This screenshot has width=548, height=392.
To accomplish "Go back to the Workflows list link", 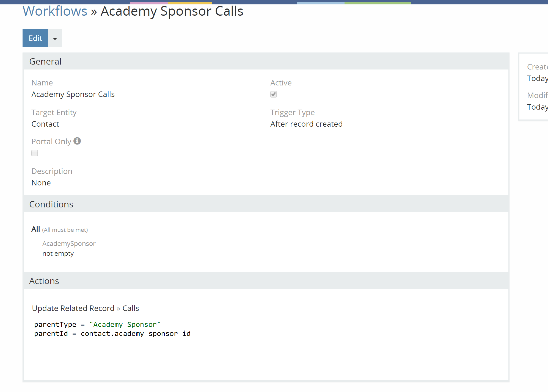I will coord(55,11).
